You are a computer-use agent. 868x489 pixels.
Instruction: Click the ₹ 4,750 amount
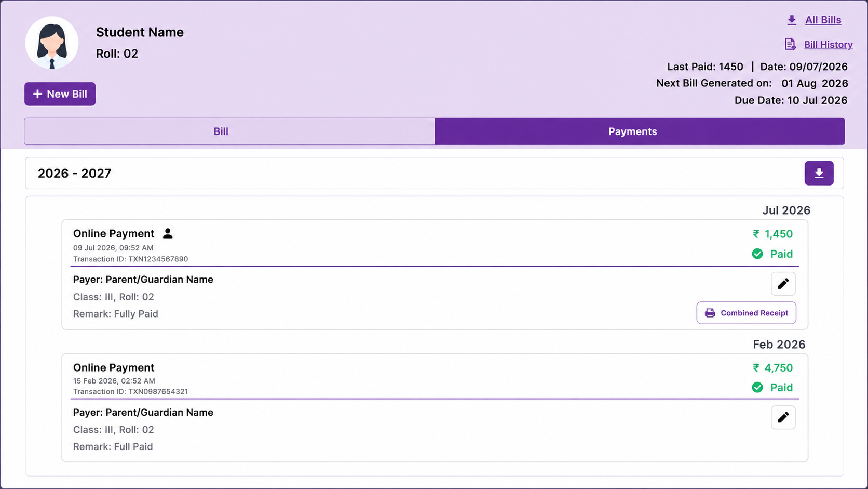[x=772, y=368]
